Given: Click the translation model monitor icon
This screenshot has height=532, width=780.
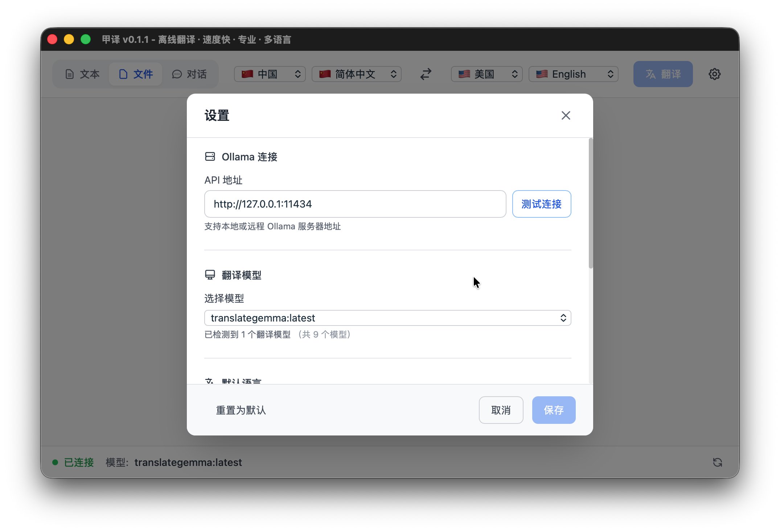Looking at the screenshot, I should (210, 275).
